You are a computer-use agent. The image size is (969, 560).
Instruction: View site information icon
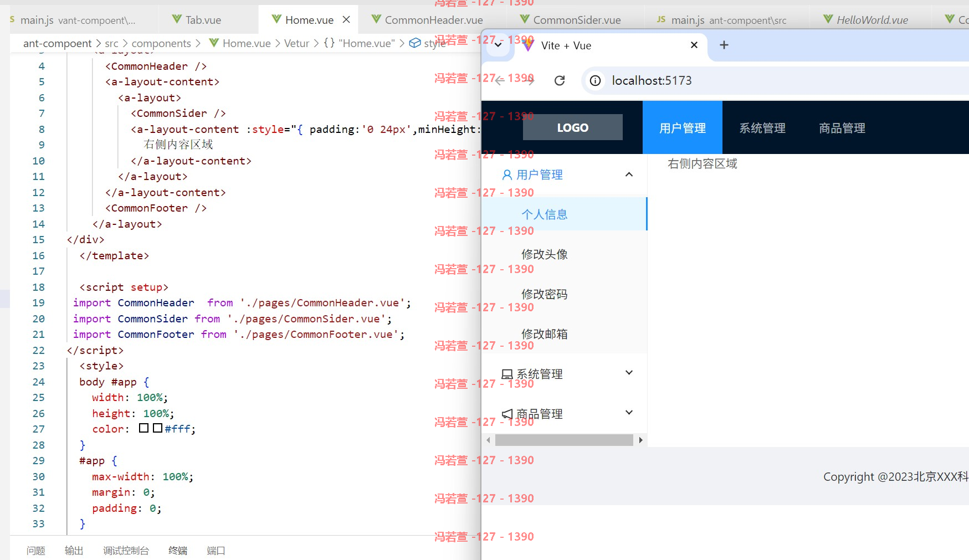tap(595, 80)
